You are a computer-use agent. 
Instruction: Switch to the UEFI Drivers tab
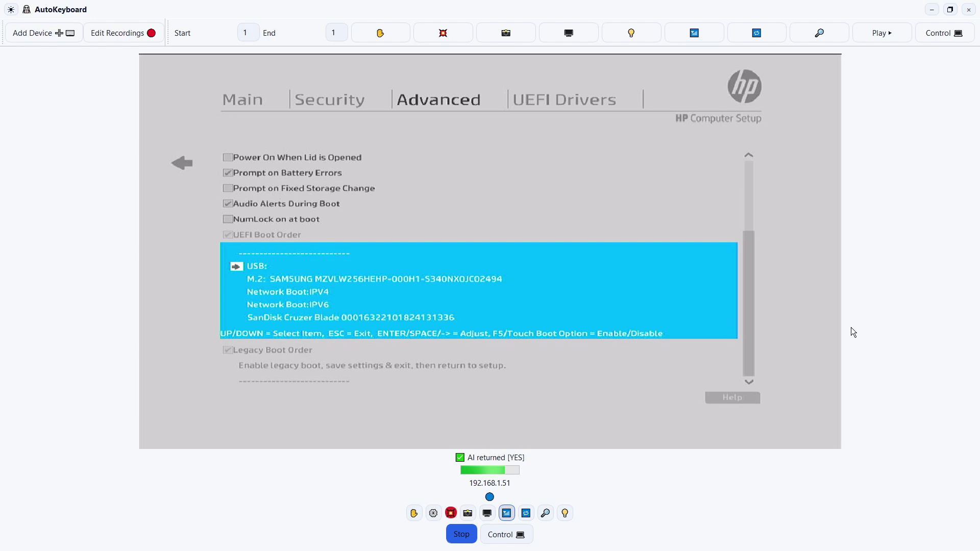564,99
